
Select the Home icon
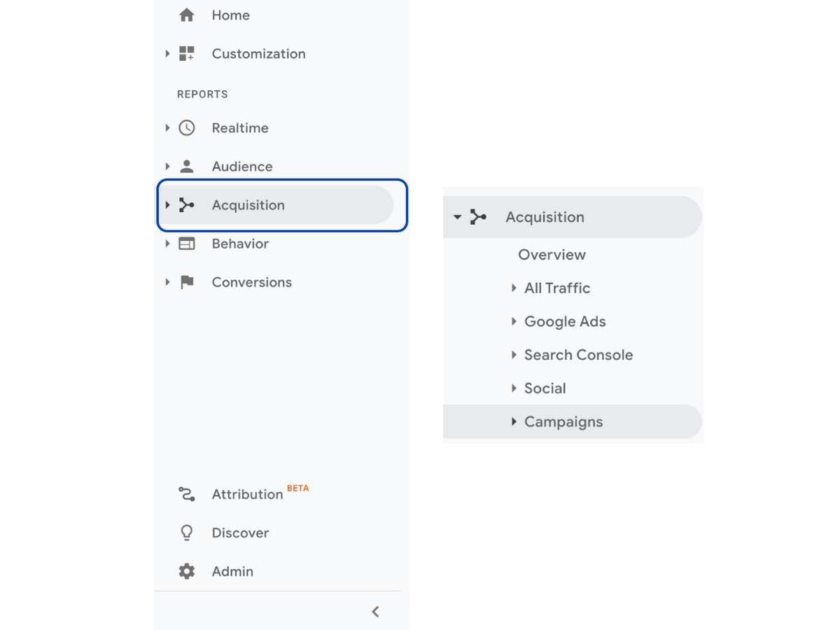(x=186, y=15)
